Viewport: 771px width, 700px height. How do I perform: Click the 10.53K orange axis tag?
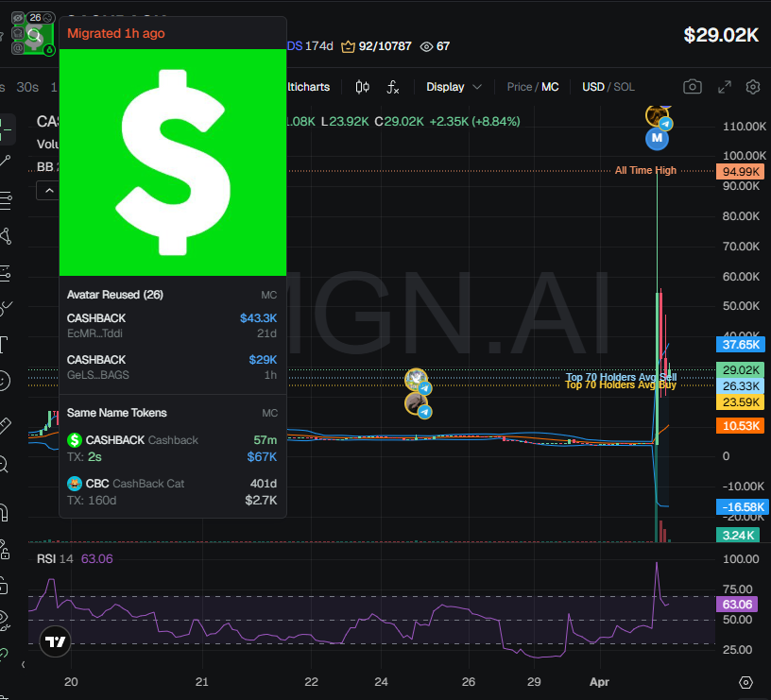pyautogui.click(x=741, y=426)
